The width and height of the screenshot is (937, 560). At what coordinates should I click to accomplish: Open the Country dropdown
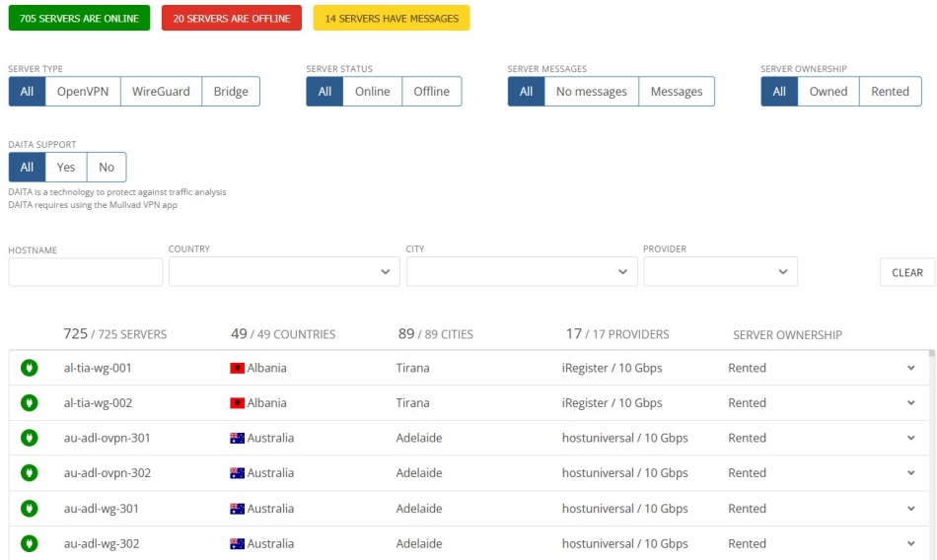pos(284,272)
